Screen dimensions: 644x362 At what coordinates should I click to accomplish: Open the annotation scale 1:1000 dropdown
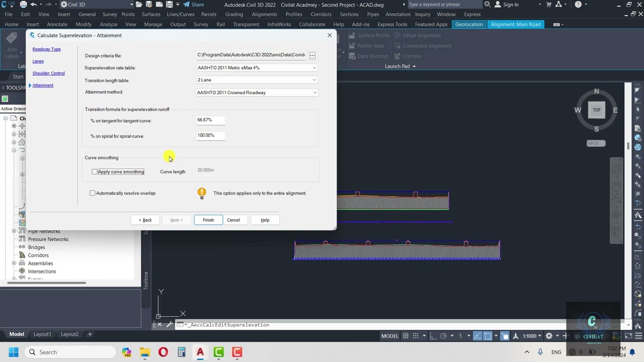531,336
